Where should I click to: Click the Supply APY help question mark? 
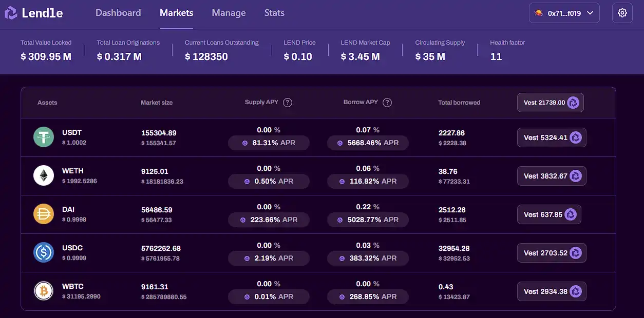288,103
